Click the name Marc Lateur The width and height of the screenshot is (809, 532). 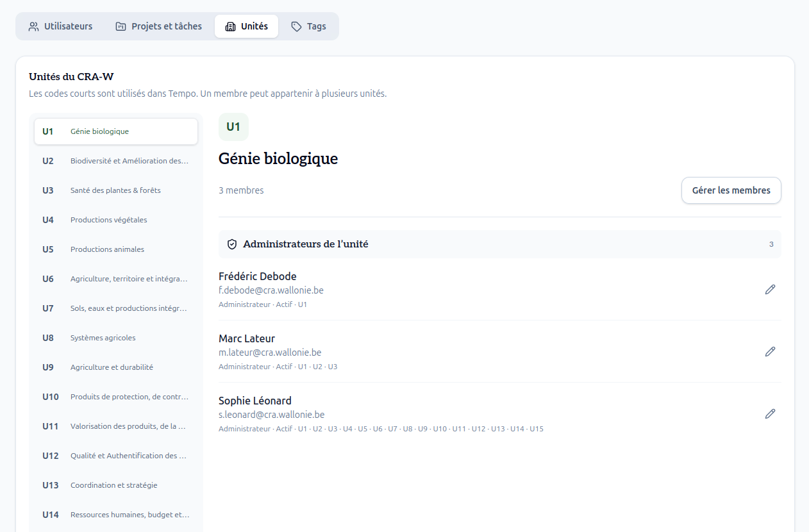[247, 338]
